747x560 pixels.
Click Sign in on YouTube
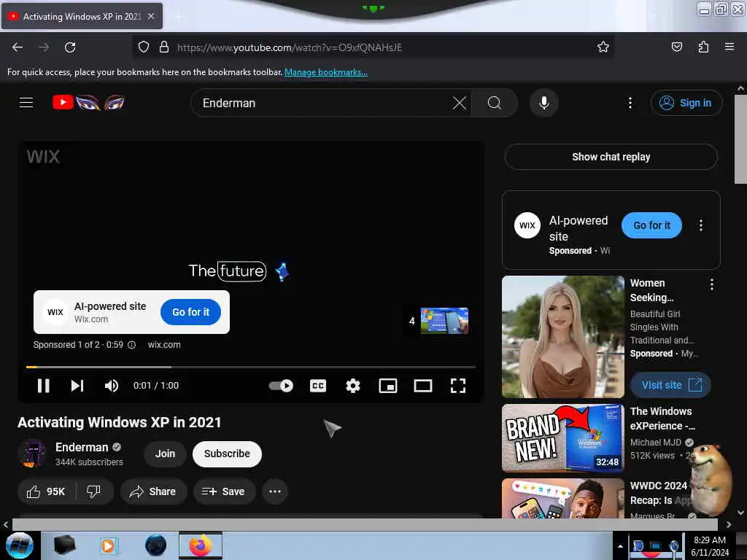(686, 103)
